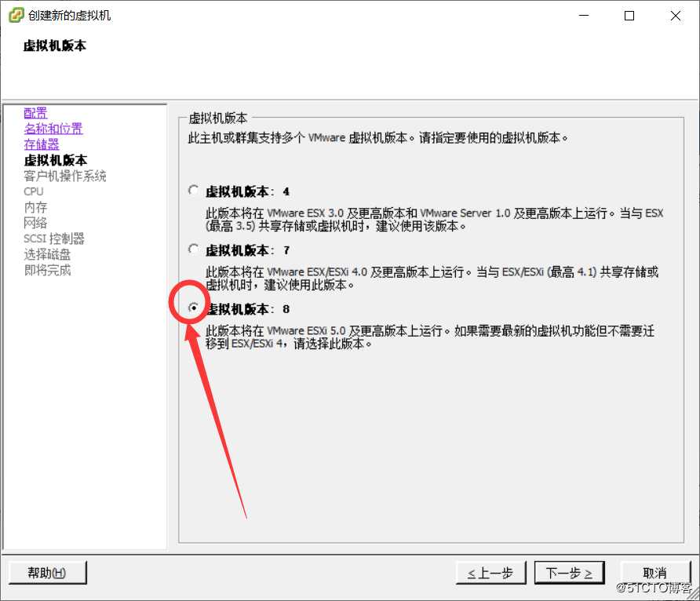This screenshot has width=700, height=601.
Task: Click the version 8 description text
Action: pos(430,337)
